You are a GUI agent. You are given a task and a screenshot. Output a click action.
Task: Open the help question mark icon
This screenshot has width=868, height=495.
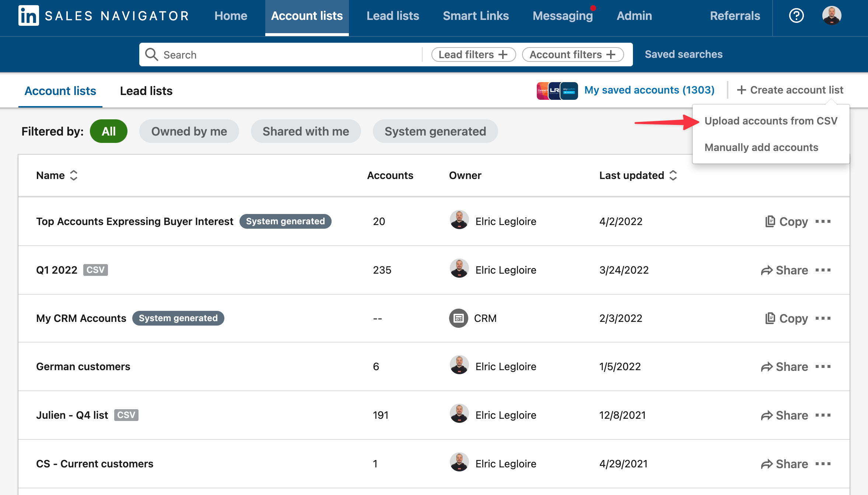796,15
